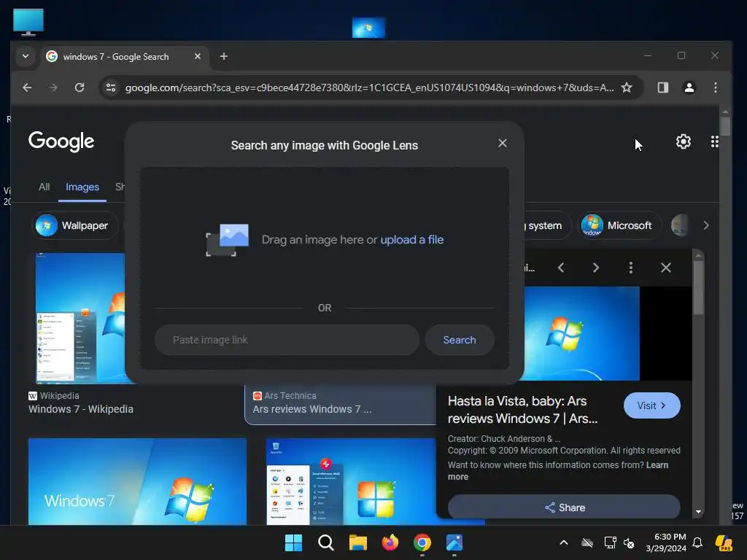Show more filter chips with right arrow

click(x=705, y=225)
